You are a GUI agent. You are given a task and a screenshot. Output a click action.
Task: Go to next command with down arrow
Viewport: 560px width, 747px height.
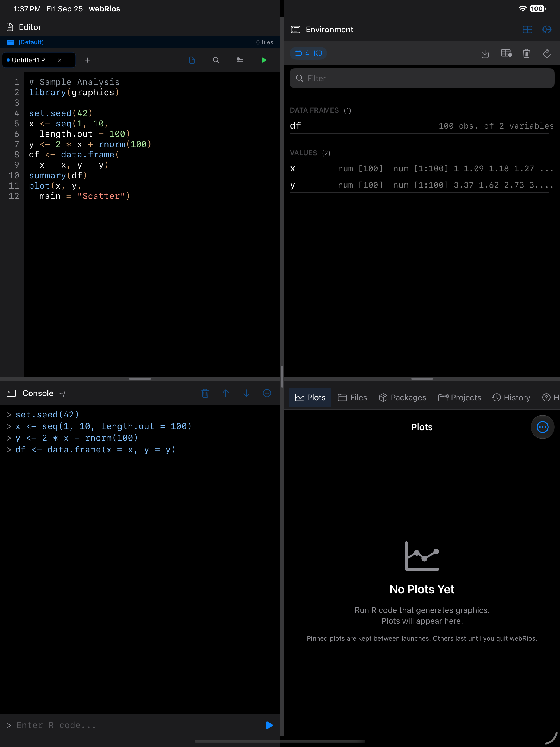point(246,393)
